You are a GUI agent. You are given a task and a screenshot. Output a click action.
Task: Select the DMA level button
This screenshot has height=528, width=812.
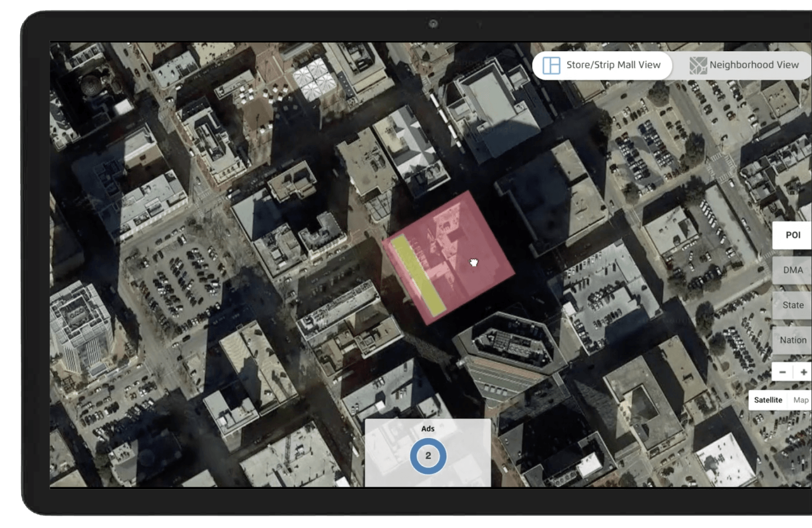click(792, 270)
